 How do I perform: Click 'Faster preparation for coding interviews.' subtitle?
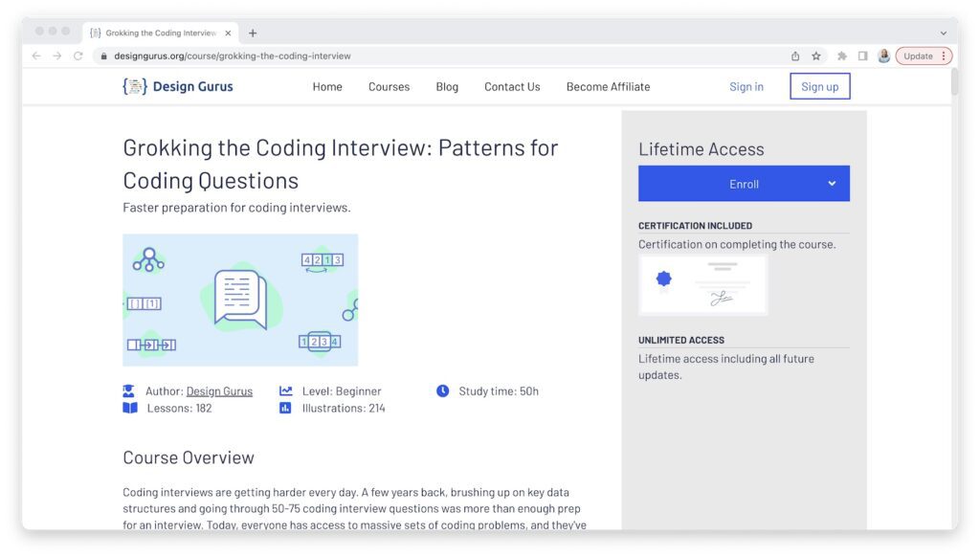237,208
